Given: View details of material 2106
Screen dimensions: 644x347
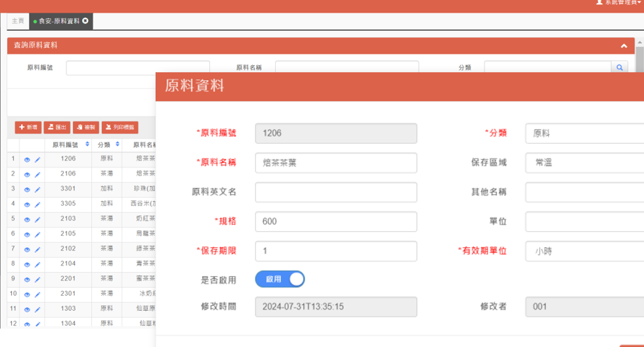Looking at the screenshot, I should coord(27,175).
